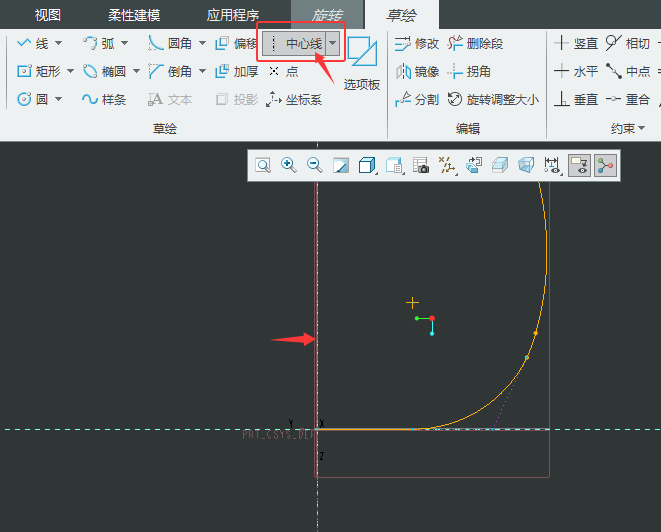Open the Arc tool dropdown arrow
661x532 pixels.
point(124,43)
